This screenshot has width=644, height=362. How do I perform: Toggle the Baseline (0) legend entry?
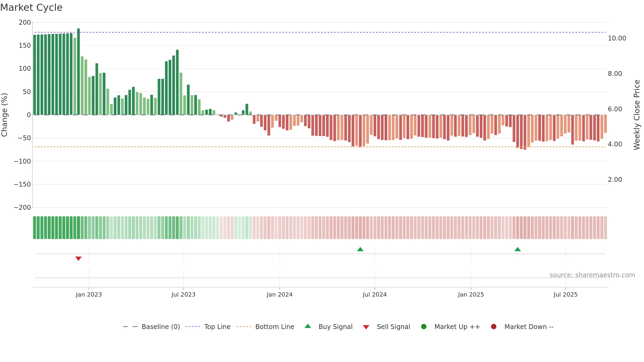pos(151,327)
